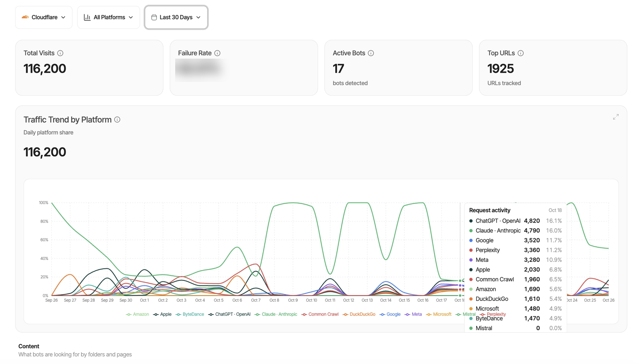Click the ChatGPT · OpenAI row in the tooltip
The width and height of the screenshot is (643, 364).
click(516, 221)
